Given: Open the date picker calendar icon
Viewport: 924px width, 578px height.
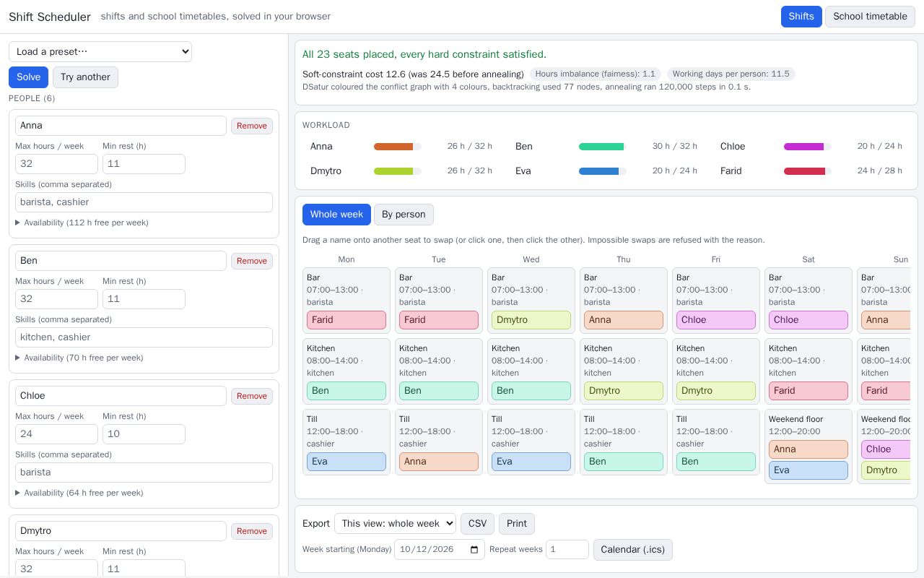Looking at the screenshot, I should pos(474,550).
